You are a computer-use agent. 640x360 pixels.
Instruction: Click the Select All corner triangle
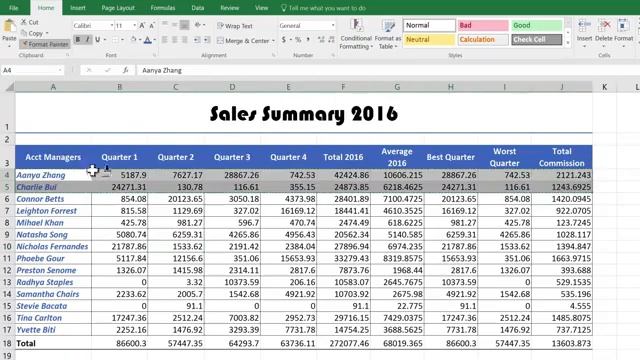click(x=9, y=87)
